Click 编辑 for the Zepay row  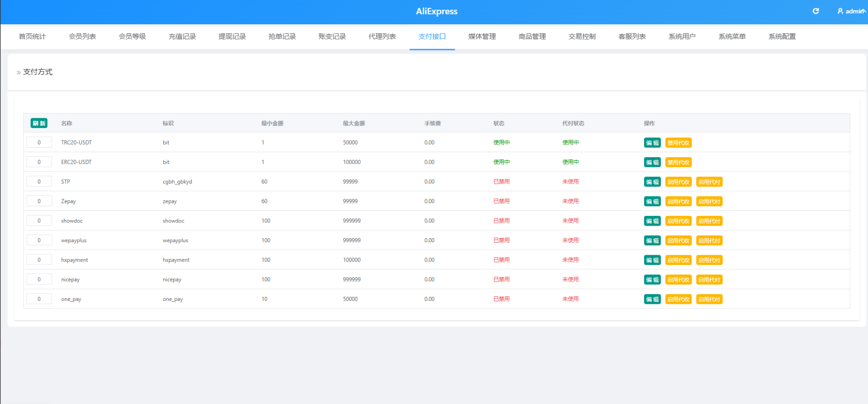pos(652,201)
